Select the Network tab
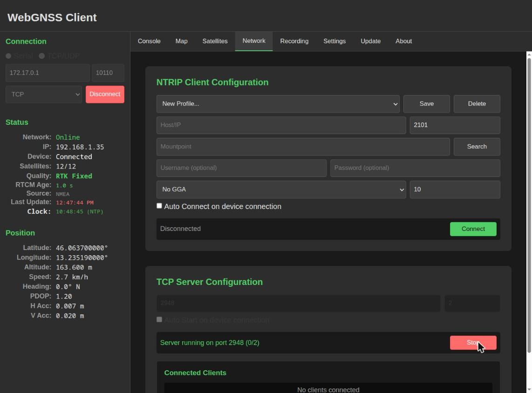The height and width of the screenshot is (393, 532). click(254, 41)
